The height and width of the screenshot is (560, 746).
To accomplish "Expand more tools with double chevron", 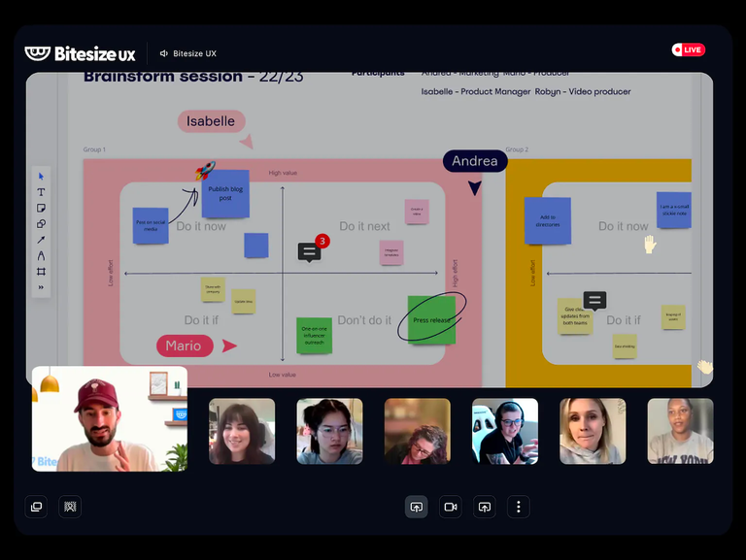I will coord(41,287).
